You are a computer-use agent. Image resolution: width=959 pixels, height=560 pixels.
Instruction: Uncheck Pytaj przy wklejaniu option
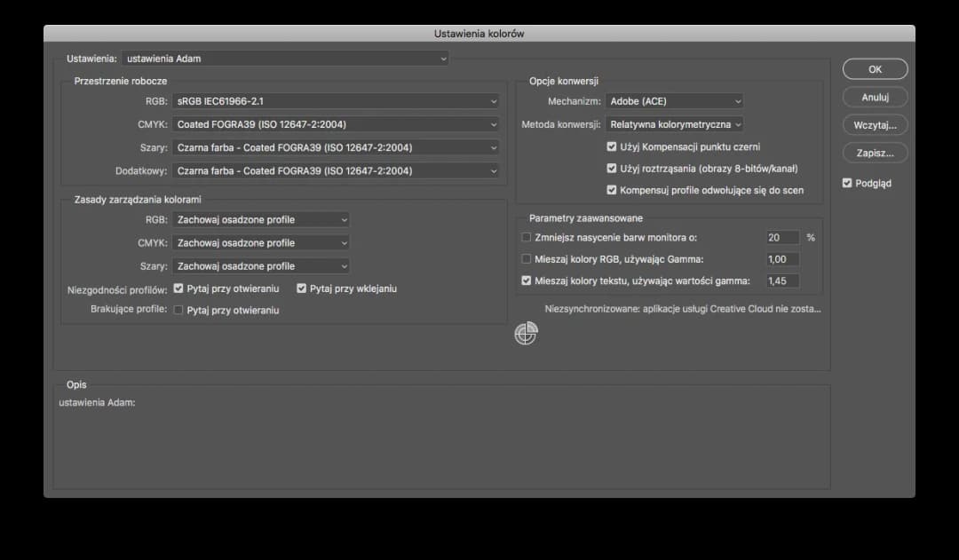point(302,288)
